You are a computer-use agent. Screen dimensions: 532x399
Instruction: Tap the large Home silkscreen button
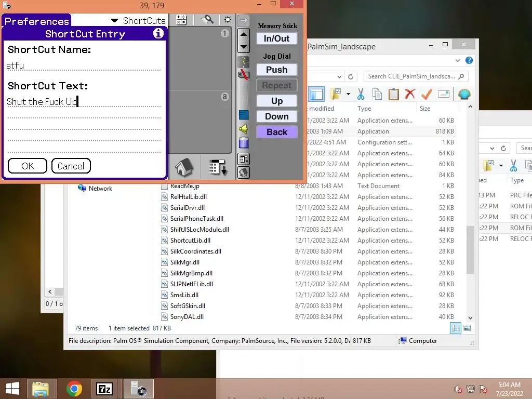point(184,167)
